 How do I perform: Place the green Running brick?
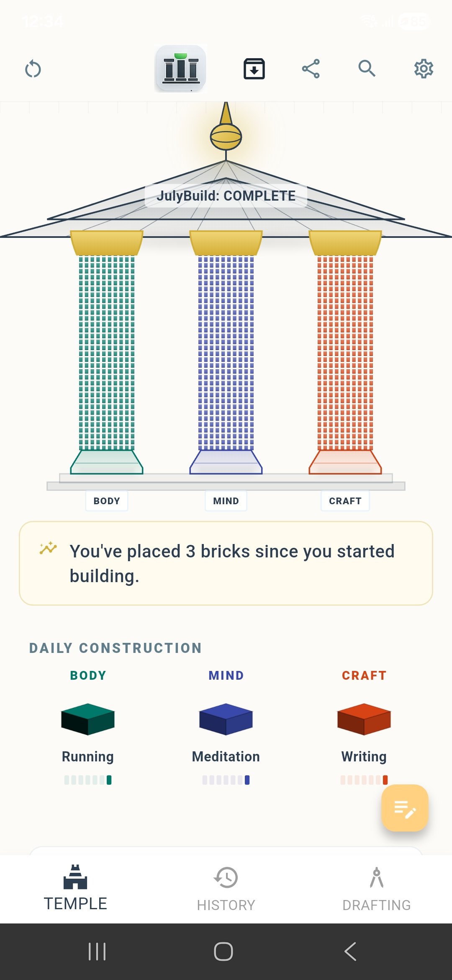88,719
